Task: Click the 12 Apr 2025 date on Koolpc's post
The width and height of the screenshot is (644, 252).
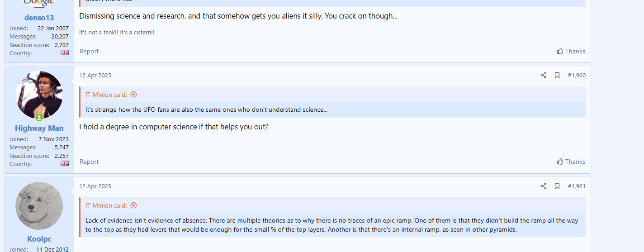Action: [x=95, y=186]
